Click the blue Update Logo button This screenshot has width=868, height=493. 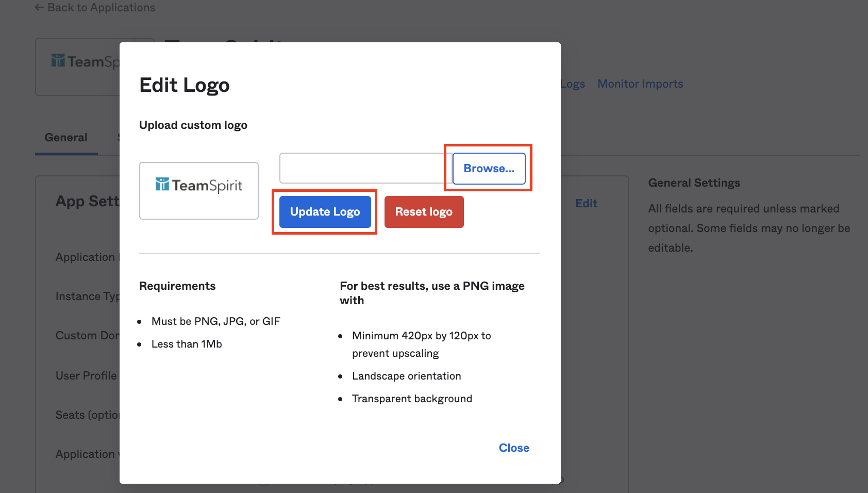tap(325, 212)
